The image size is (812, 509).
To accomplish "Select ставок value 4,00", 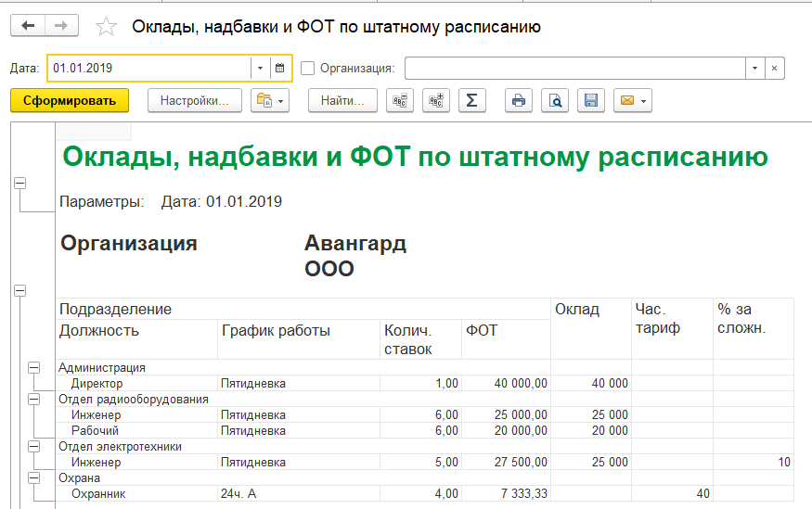I will coord(420,493).
